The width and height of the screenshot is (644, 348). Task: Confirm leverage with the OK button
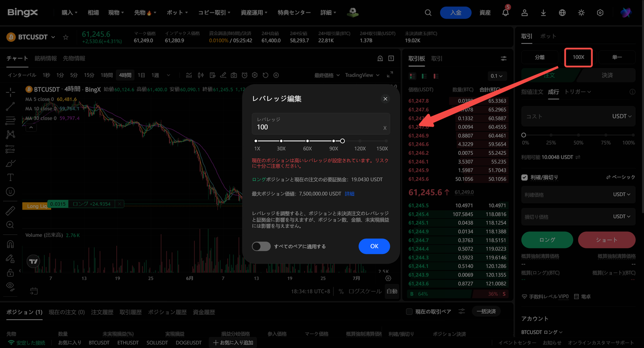(374, 246)
